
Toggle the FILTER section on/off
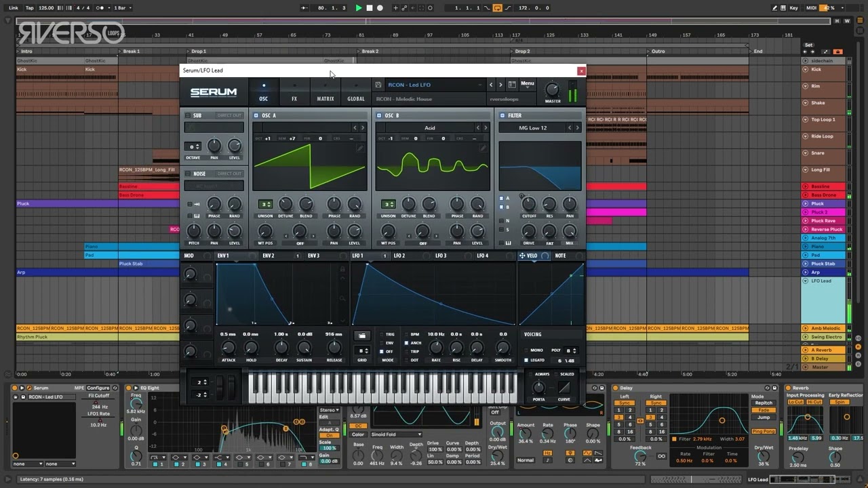[x=502, y=116]
